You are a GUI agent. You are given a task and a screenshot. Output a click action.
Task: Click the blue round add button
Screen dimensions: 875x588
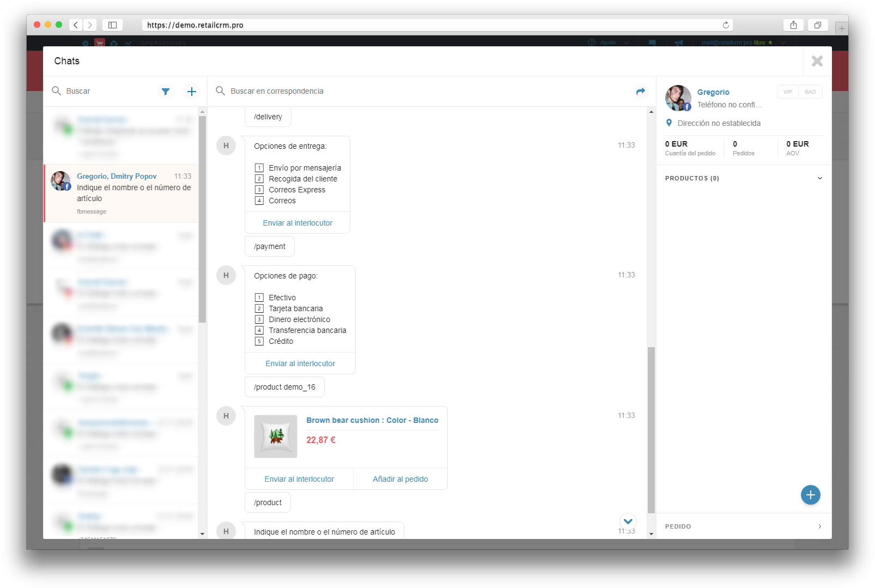tap(811, 495)
